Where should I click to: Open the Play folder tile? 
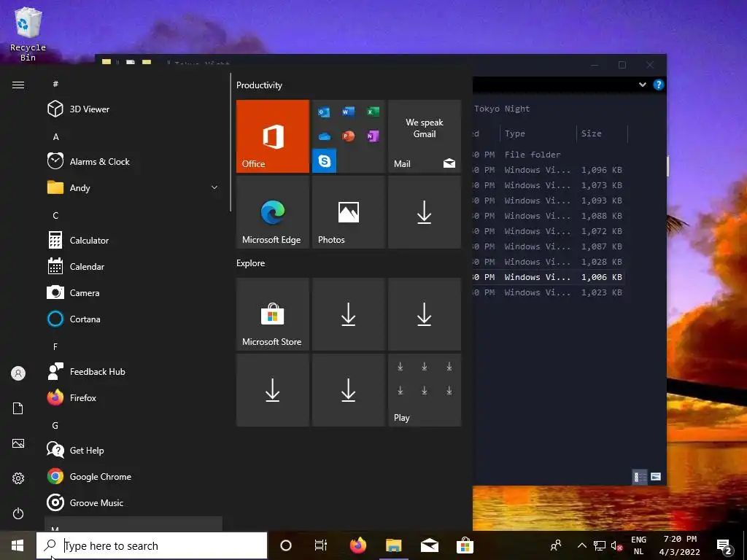tap(425, 390)
